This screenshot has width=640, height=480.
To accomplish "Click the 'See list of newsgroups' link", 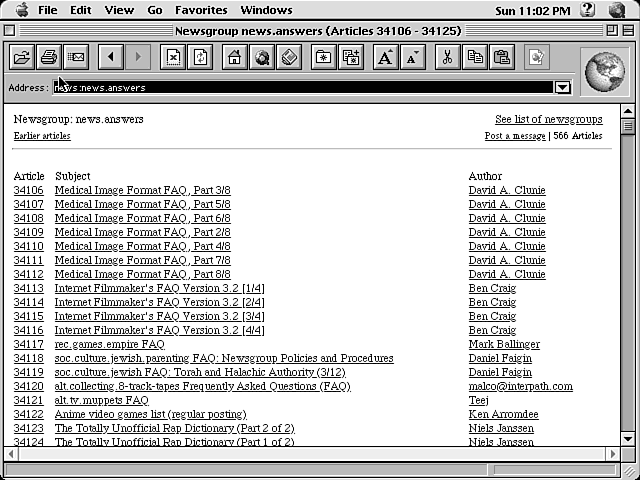I will pos(548,120).
